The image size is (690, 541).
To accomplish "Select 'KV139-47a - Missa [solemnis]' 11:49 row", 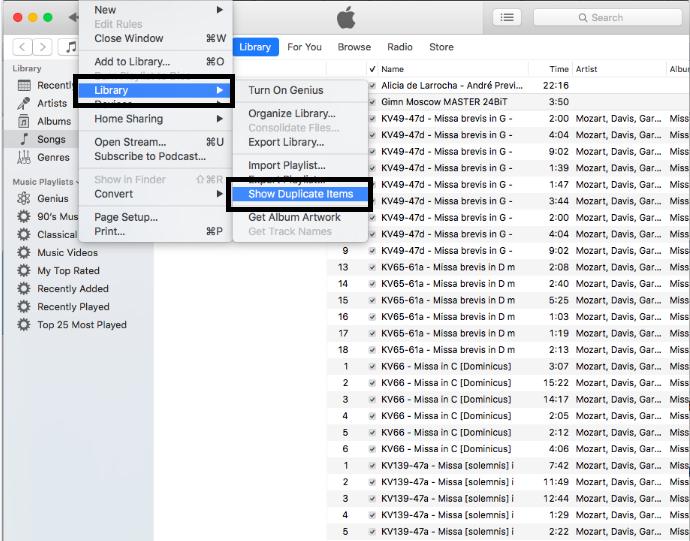I will (508, 482).
